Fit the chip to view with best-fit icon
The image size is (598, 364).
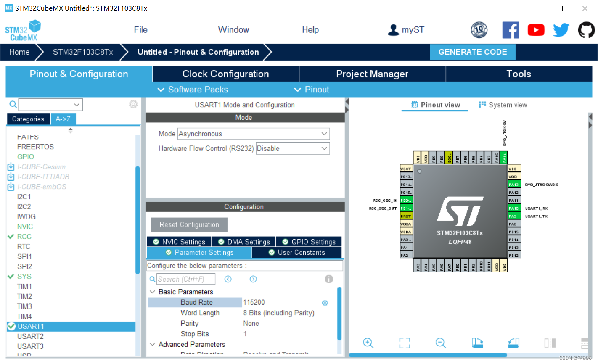coord(405,343)
